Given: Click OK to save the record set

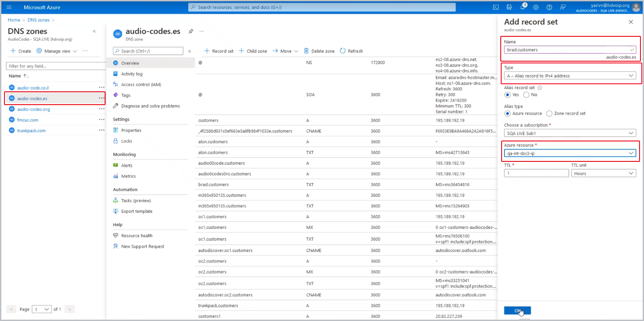Looking at the screenshot, I should [517, 310].
